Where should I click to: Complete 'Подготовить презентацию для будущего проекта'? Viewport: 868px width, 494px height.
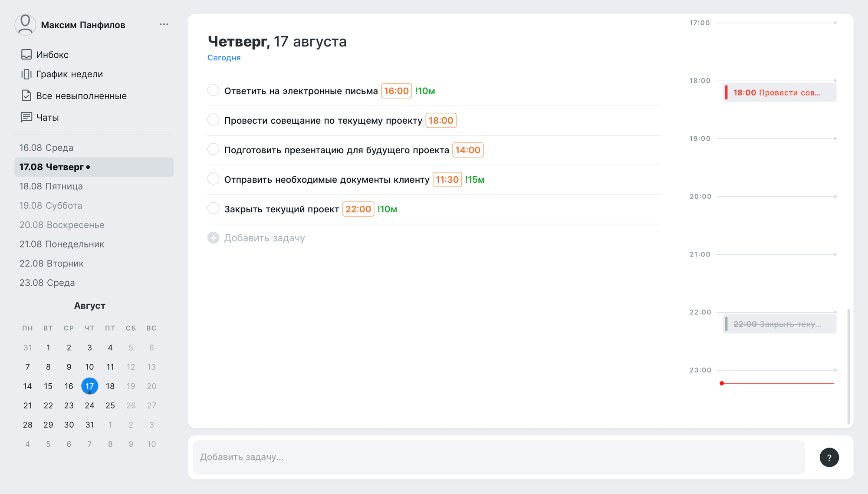[213, 149]
